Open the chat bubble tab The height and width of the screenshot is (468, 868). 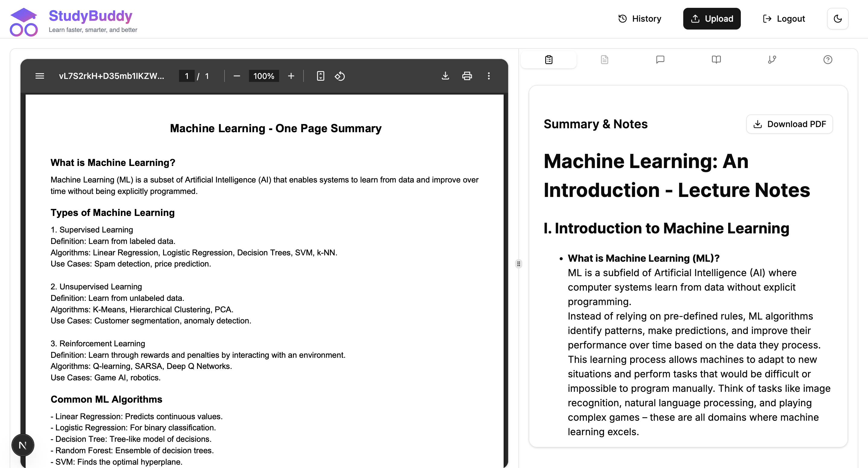(x=660, y=60)
